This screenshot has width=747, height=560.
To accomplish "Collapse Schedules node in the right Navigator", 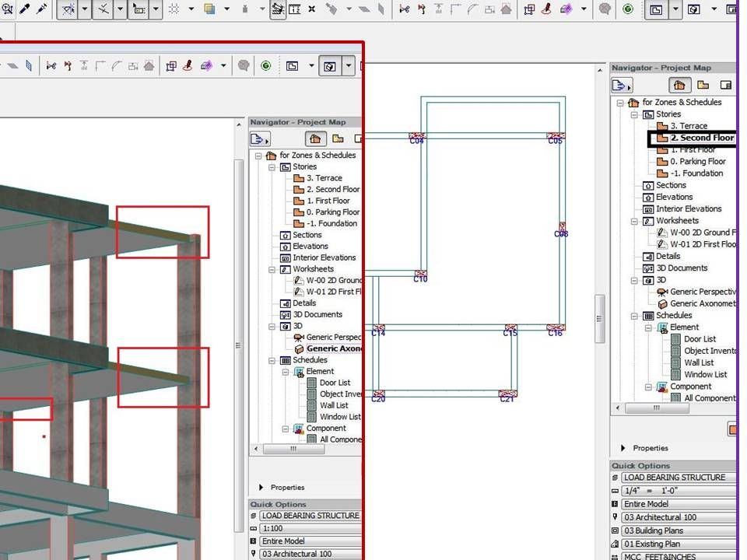I will click(x=634, y=317).
